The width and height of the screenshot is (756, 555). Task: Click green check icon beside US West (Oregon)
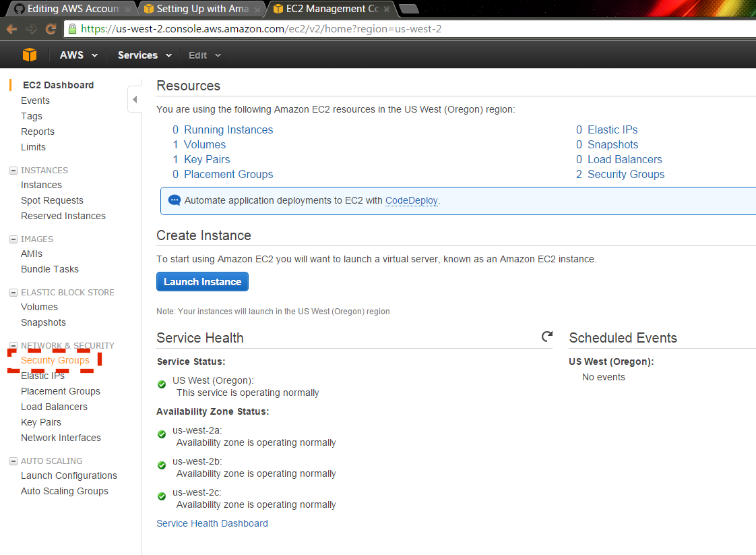click(x=162, y=384)
